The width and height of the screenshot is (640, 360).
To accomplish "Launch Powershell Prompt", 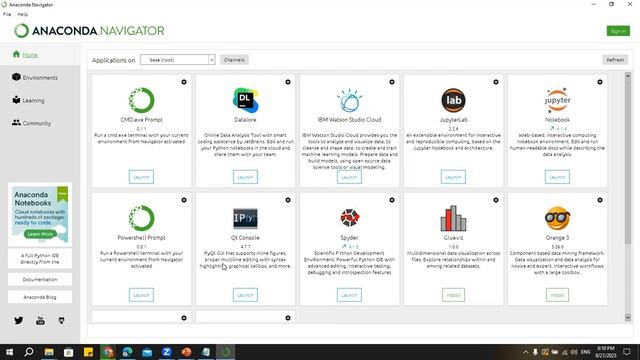I will tap(141, 295).
